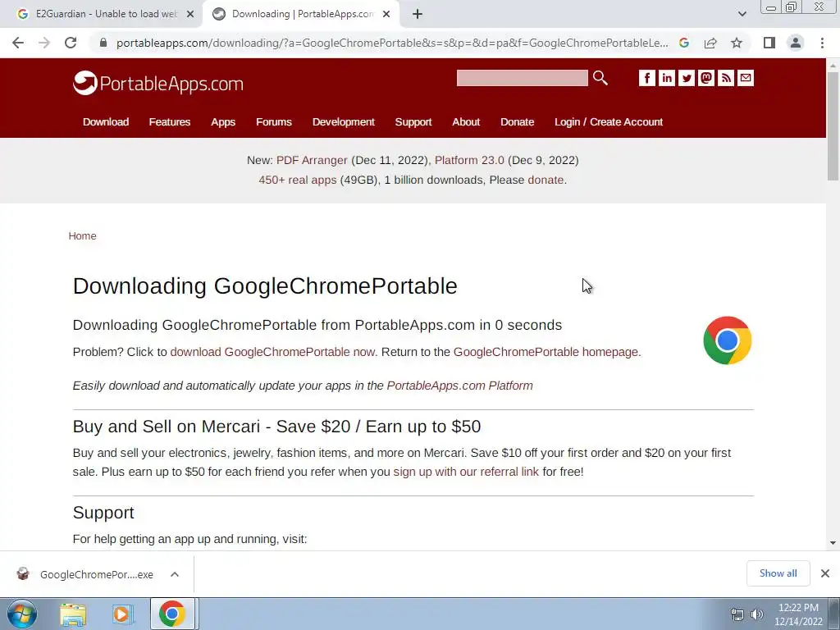Open the About menu item
Viewport: 840px width, 630px height.
tap(466, 122)
